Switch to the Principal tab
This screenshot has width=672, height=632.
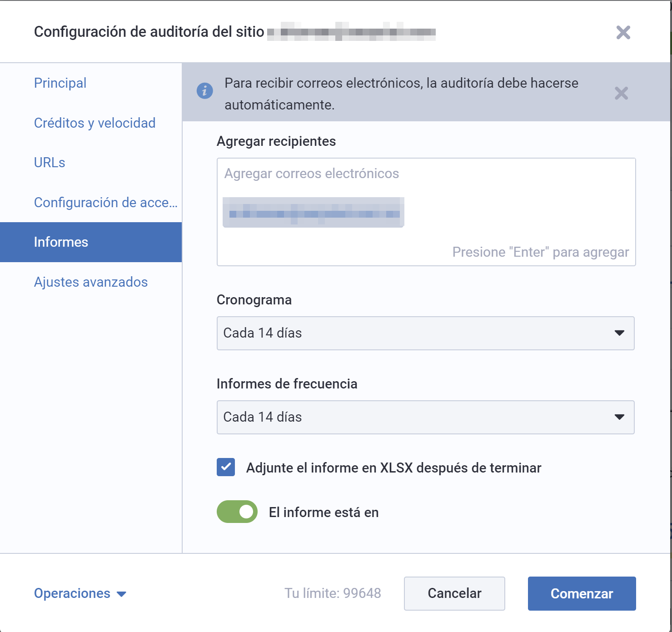[60, 83]
